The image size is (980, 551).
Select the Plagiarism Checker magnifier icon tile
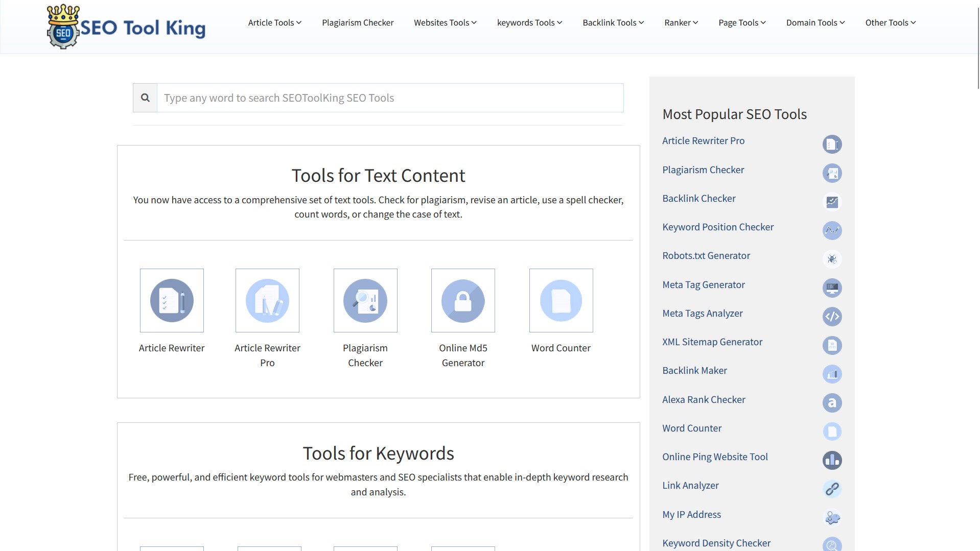pos(365,300)
